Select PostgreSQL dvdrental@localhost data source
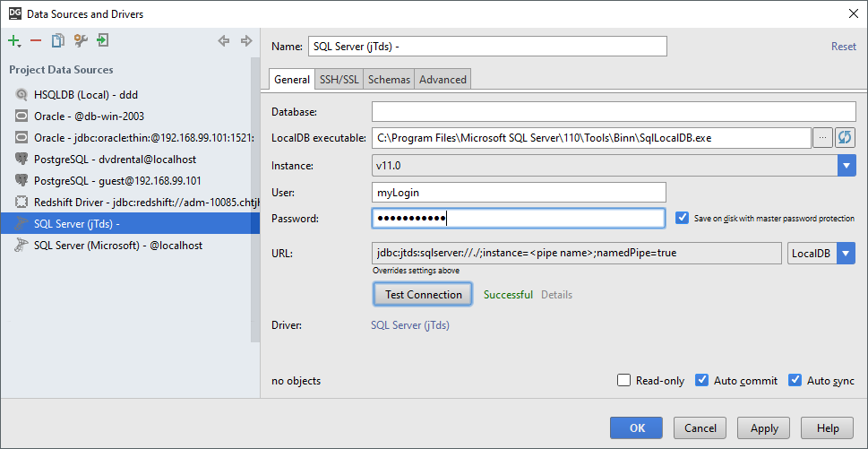Screen dimensions: 868x449 [x=115, y=159]
